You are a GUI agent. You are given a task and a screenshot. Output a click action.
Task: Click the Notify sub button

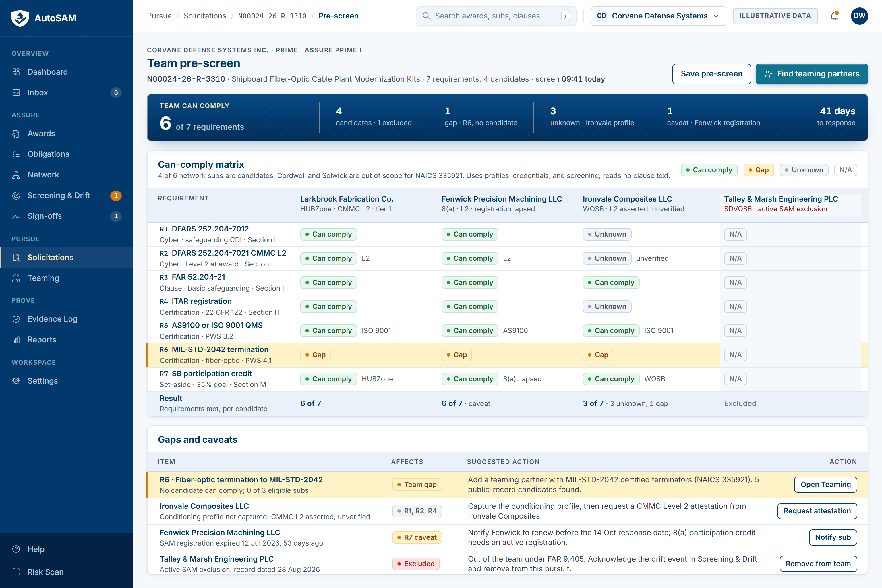point(833,537)
